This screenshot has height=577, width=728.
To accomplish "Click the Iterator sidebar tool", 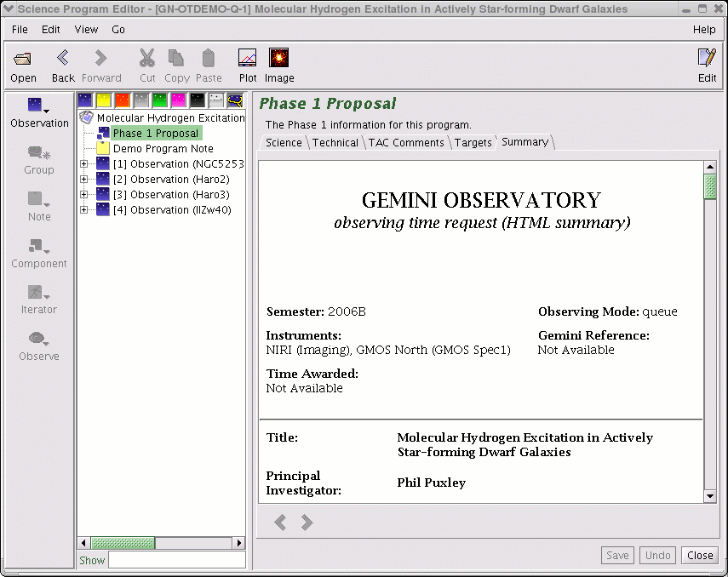I will [39, 300].
